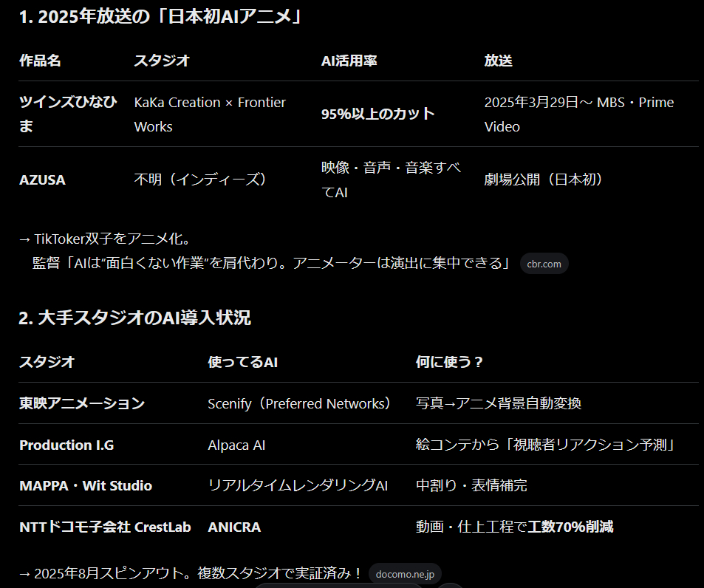Select the MAPPA・Wit Studio cell
Viewport: 704px width, 588px height.
[86, 485]
